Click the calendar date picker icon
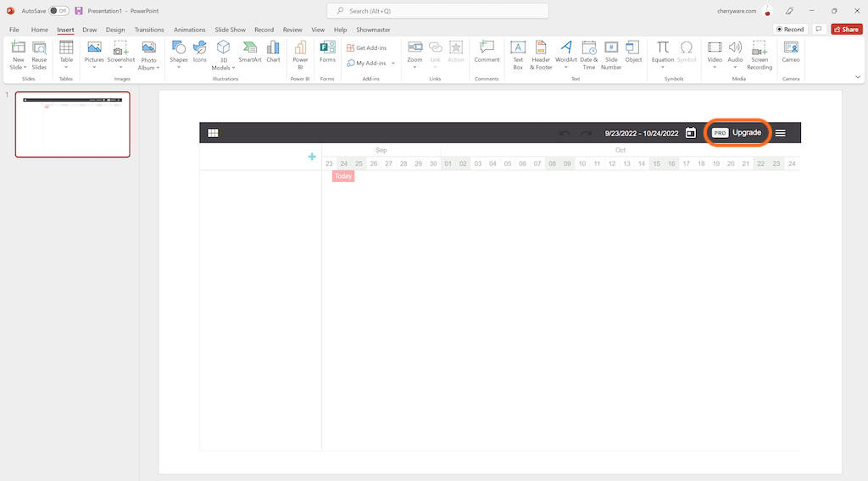Viewport: 868px width, 481px height. 691,133
